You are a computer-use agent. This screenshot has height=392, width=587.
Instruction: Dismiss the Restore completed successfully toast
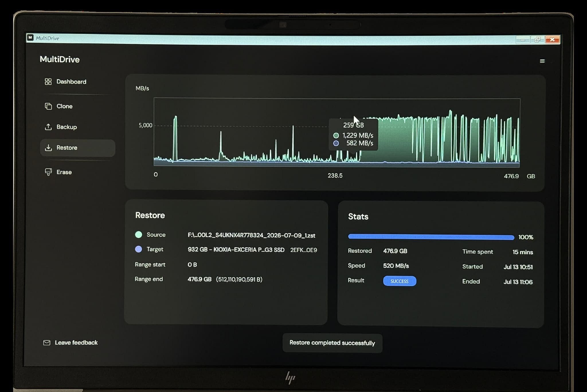332,343
